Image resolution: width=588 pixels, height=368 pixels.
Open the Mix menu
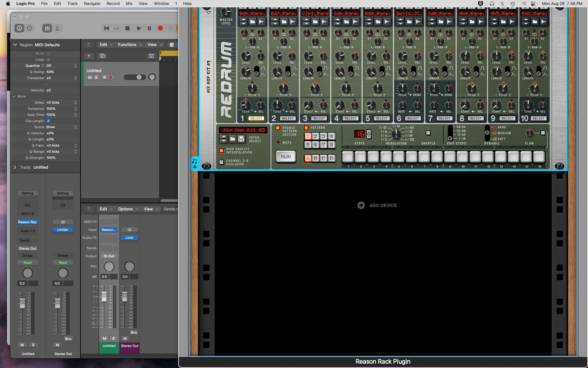(129, 4)
